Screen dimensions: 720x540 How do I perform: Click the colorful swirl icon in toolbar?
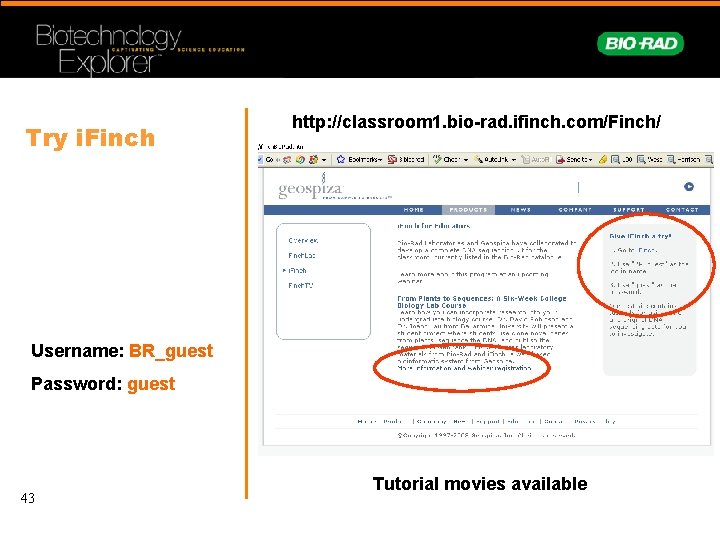tap(300, 159)
